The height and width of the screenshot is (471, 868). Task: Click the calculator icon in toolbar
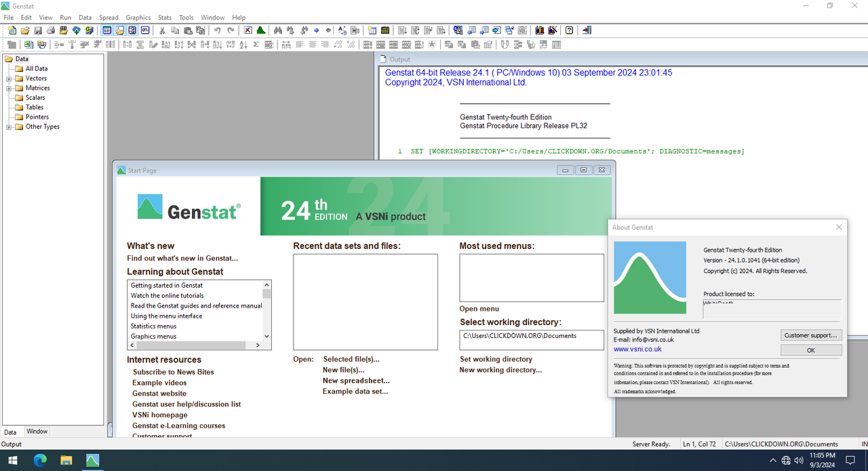385,31
